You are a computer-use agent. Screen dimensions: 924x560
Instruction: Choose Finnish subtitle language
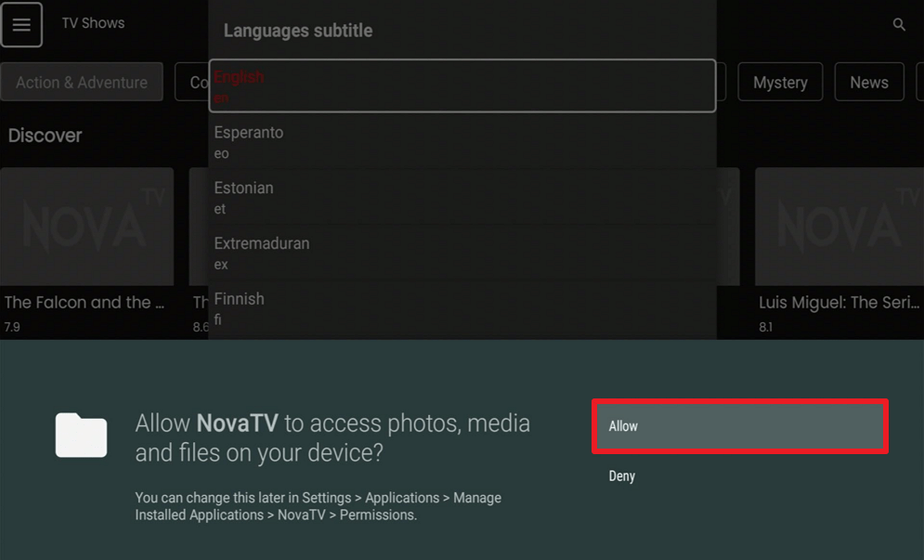462,308
